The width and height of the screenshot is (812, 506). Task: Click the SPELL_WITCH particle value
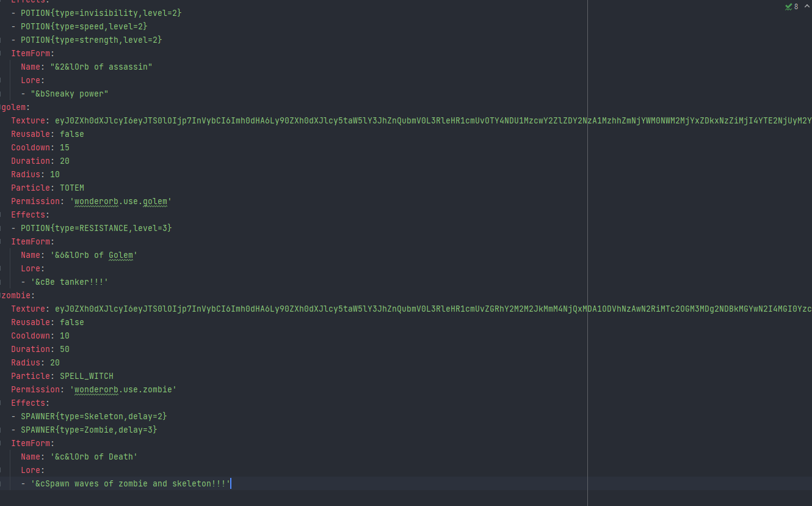pyautogui.click(x=86, y=376)
